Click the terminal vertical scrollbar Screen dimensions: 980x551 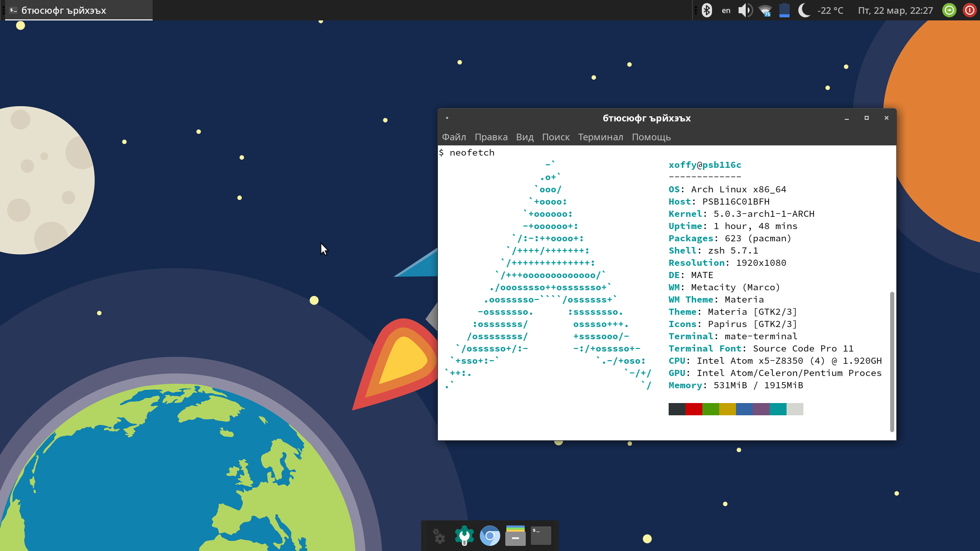(x=892, y=362)
